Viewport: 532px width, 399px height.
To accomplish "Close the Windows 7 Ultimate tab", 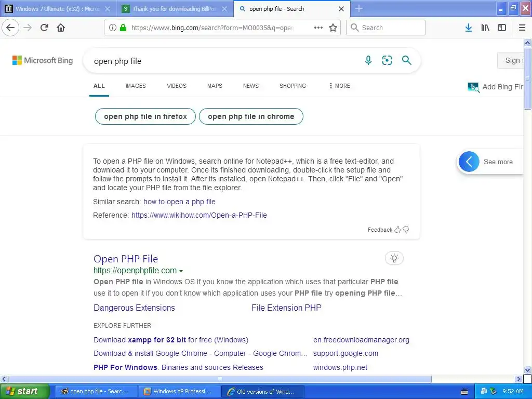I will pos(107,9).
